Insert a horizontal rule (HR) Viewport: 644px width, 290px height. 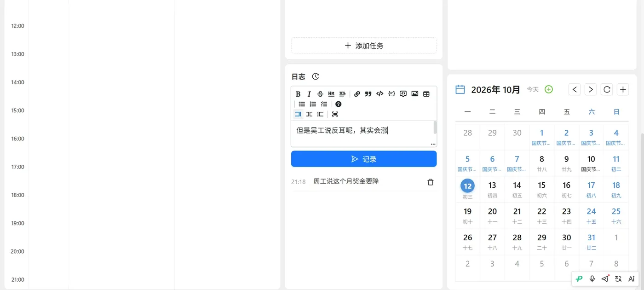click(x=331, y=94)
